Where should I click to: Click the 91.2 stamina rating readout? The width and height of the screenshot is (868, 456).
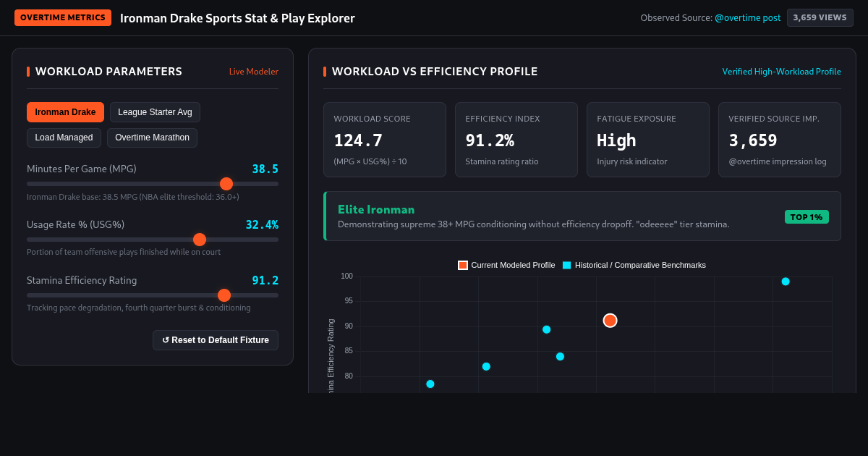click(265, 281)
